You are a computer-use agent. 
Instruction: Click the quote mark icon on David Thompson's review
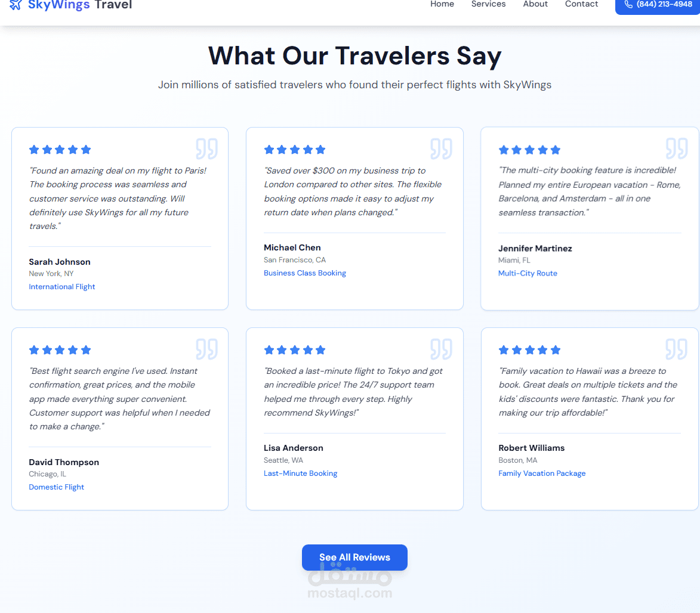(x=206, y=349)
